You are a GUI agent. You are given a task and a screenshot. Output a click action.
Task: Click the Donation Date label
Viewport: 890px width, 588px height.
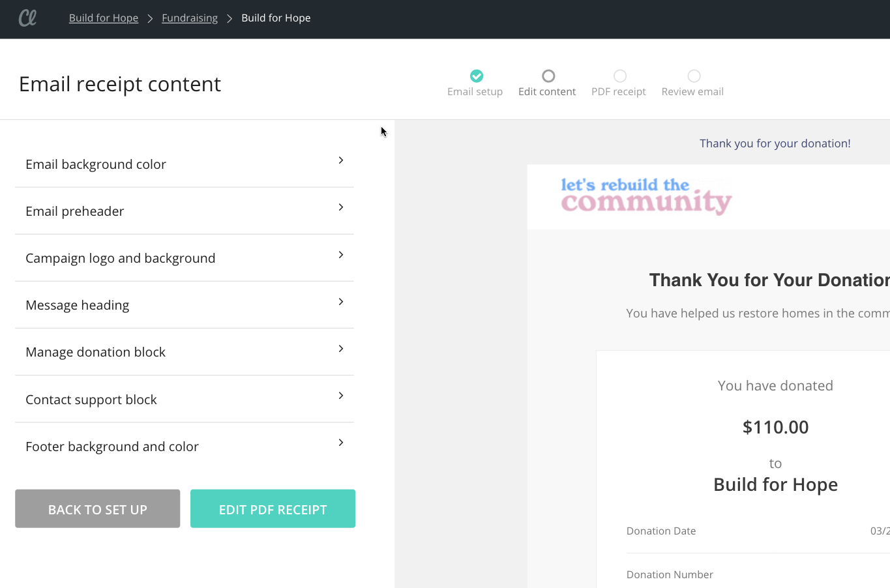(661, 531)
